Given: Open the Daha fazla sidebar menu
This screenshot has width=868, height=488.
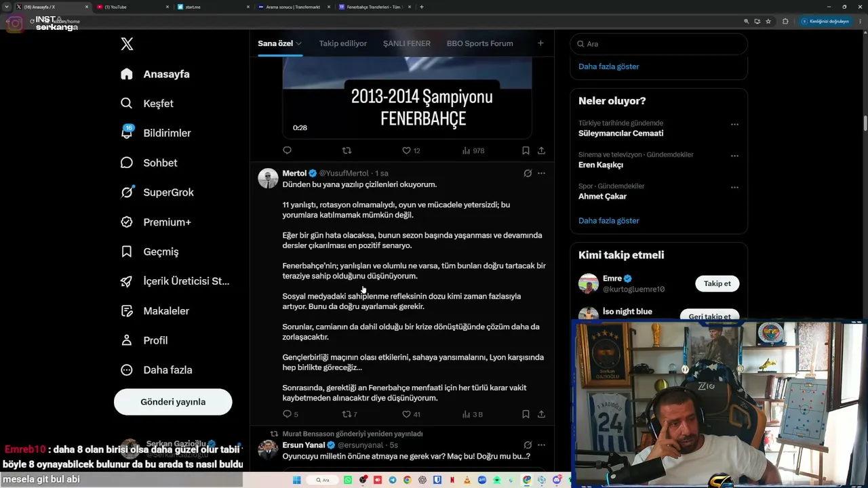Looking at the screenshot, I should coord(156,370).
